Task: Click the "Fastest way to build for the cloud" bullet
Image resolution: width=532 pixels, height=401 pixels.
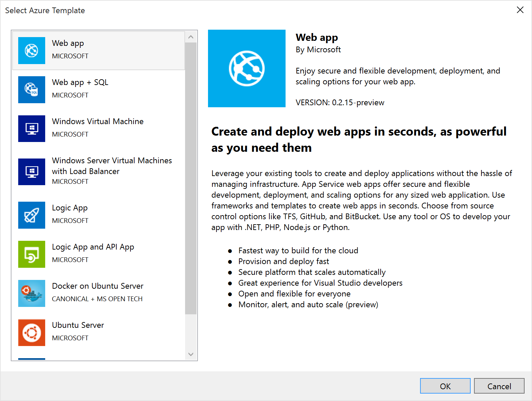Action: (298, 251)
